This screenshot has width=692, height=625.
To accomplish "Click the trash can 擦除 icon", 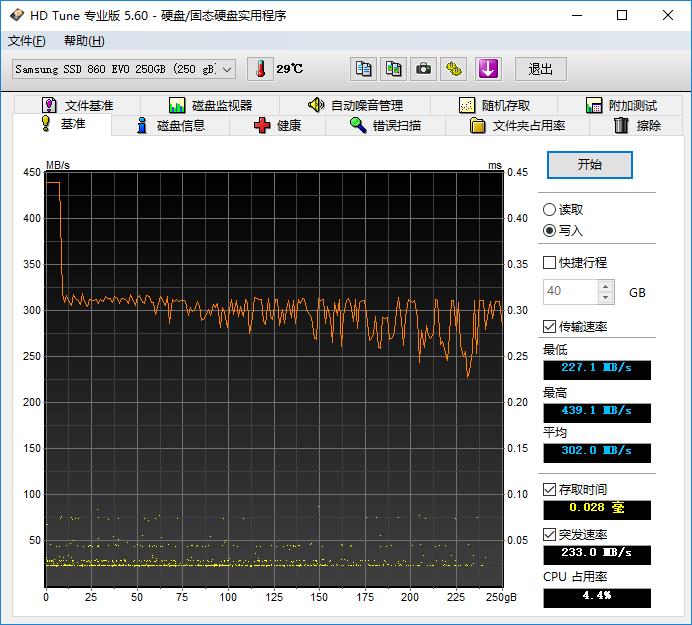I will [621, 125].
